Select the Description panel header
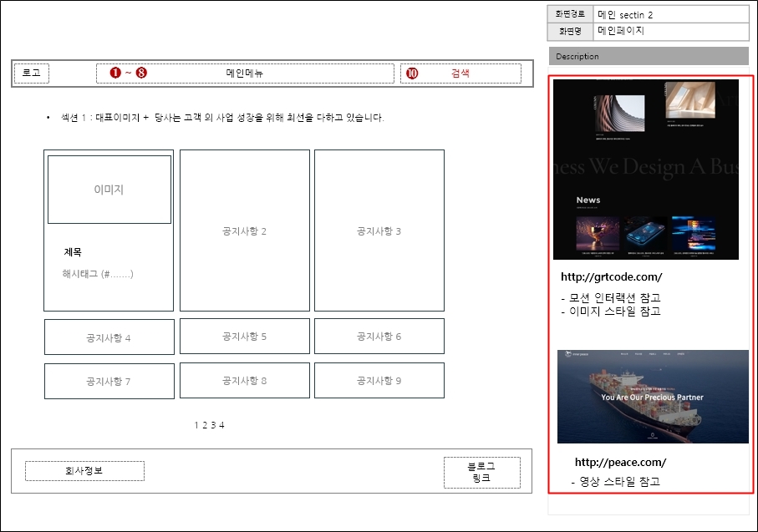 click(x=649, y=56)
